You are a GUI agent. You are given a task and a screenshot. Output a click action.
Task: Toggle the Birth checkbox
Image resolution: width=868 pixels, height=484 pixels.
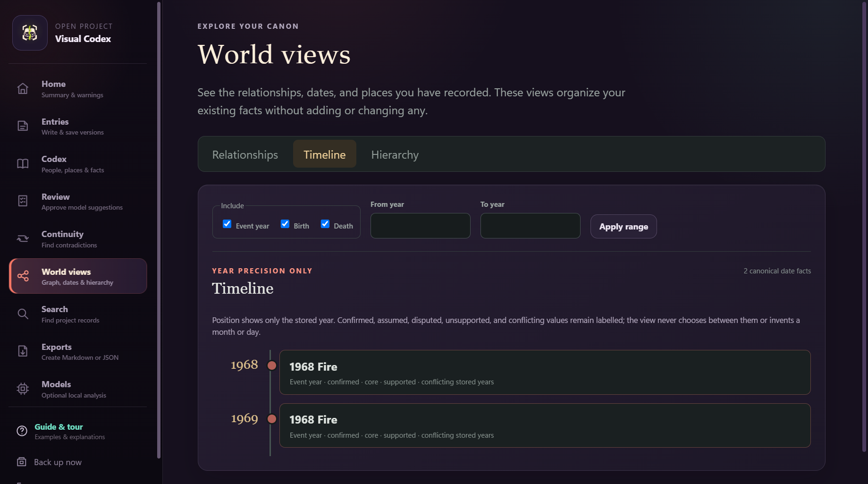click(285, 224)
